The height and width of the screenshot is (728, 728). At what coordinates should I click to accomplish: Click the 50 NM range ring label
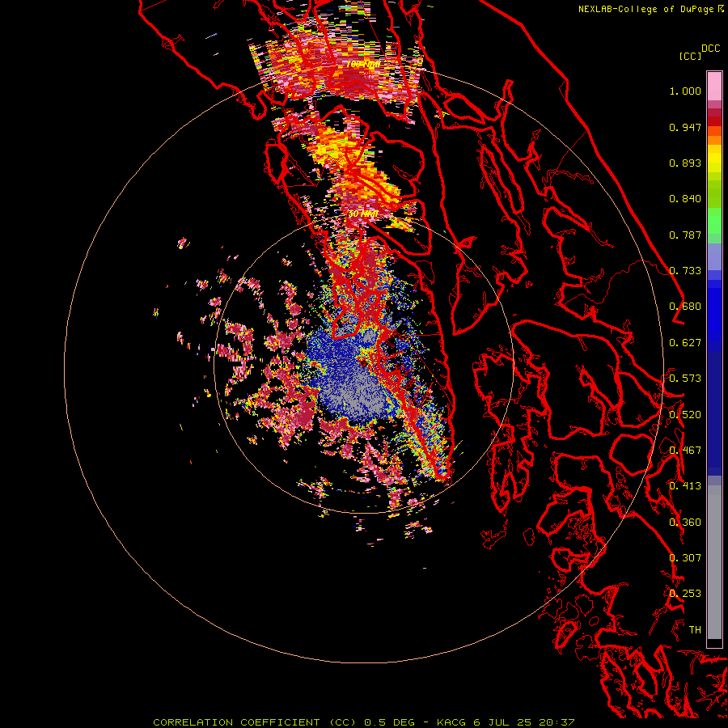click(362, 214)
